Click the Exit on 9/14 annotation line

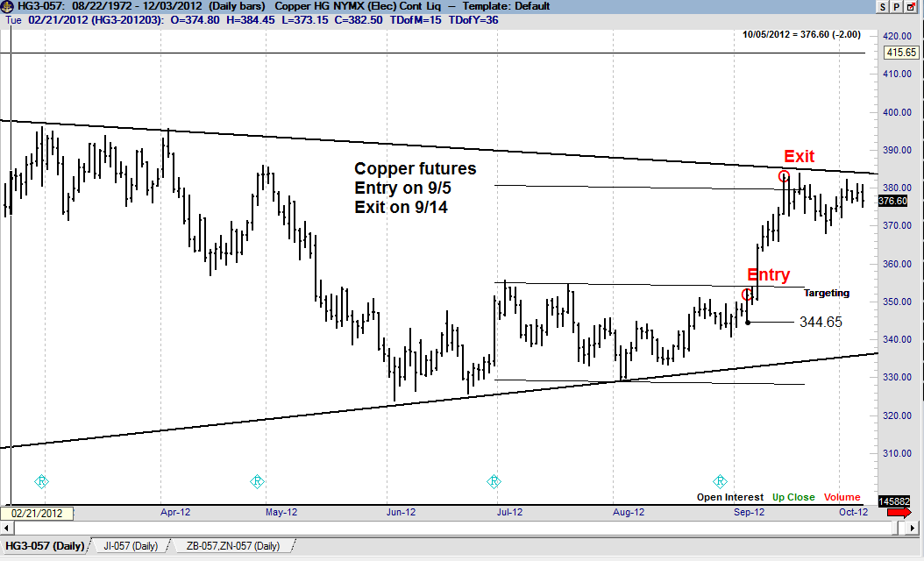(401, 208)
